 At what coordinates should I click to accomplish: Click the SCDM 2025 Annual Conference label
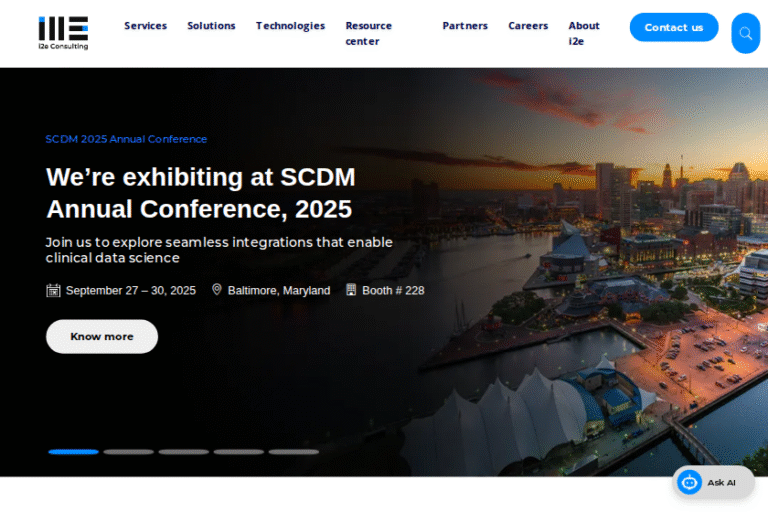coord(126,139)
